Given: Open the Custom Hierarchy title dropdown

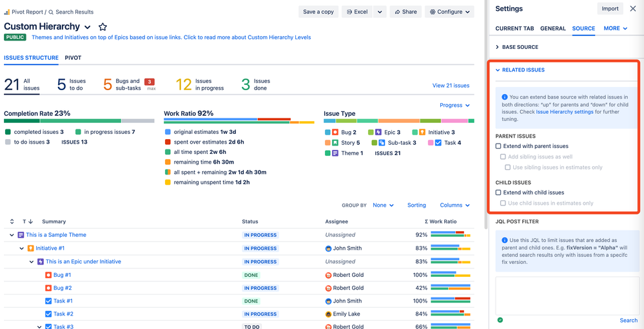Looking at the screenshot, I should point(88,27).
